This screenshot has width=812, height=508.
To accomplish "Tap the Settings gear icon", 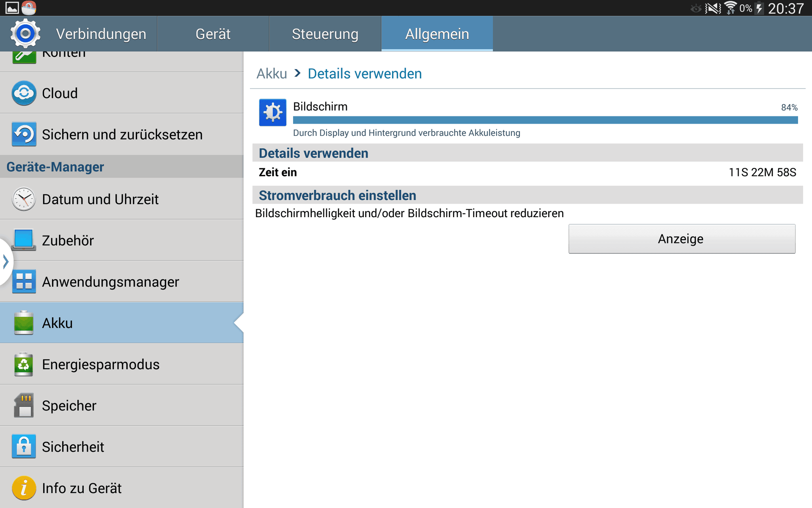I will 25,33.
